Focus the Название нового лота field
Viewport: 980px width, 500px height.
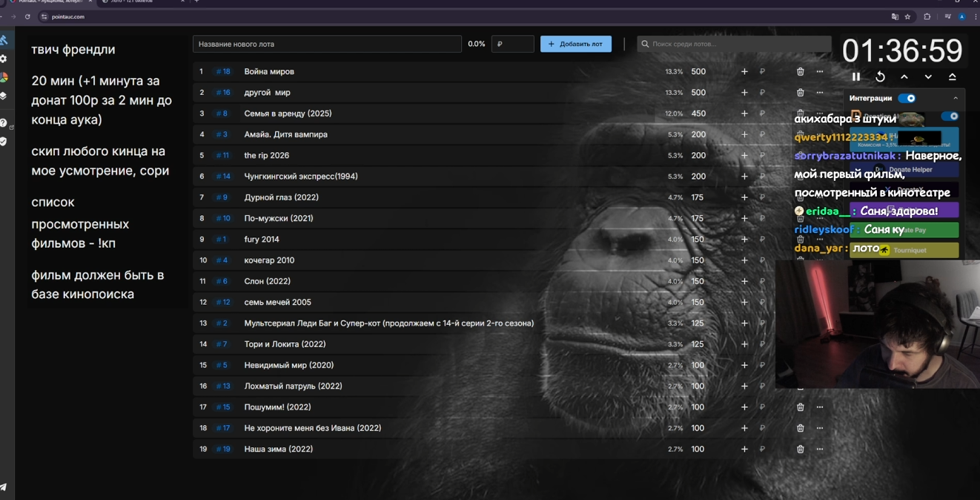pos(327,44)
